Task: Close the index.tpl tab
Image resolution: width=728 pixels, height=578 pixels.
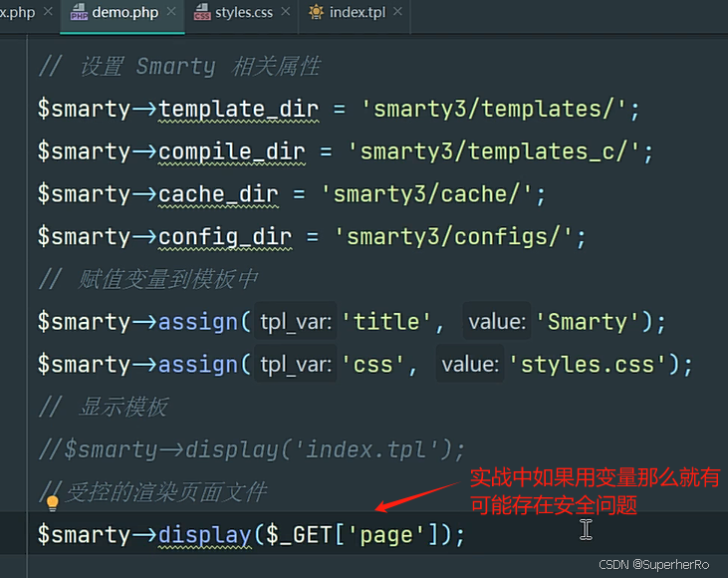Action: click(x=397, y=11)
